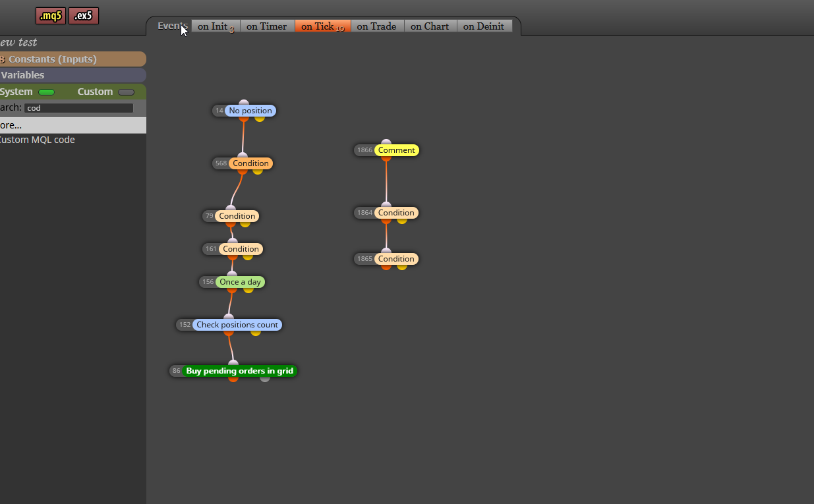Click the orange output connector of Condition 1865

click(386, 267)
